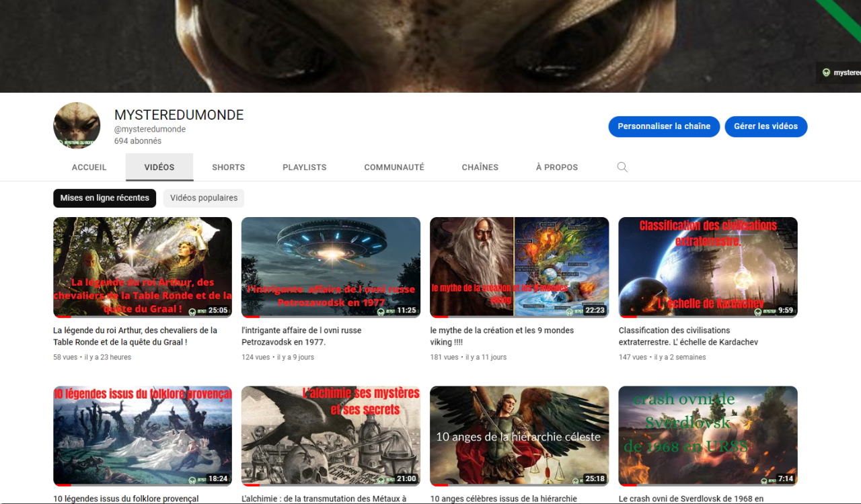Open the 10 anges hiérarchie thumbnail

[519, 436]
